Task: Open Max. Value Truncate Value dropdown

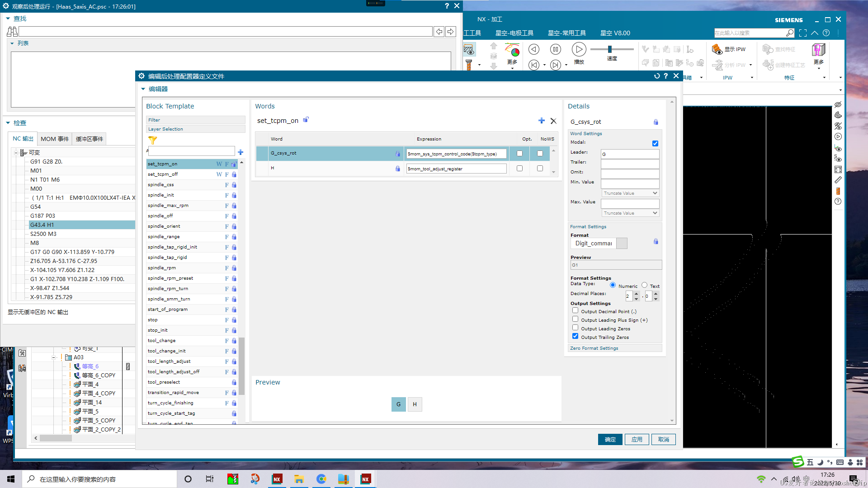Action: [x=630, y=213]
